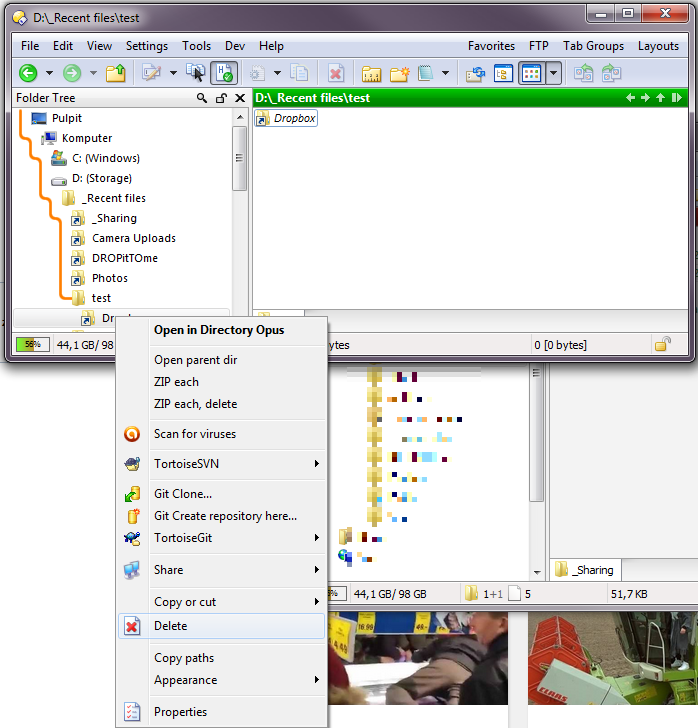Toggle the Folder Tree lock icon
Viewport: 698px width, 728px height.
tap(221, 98)
